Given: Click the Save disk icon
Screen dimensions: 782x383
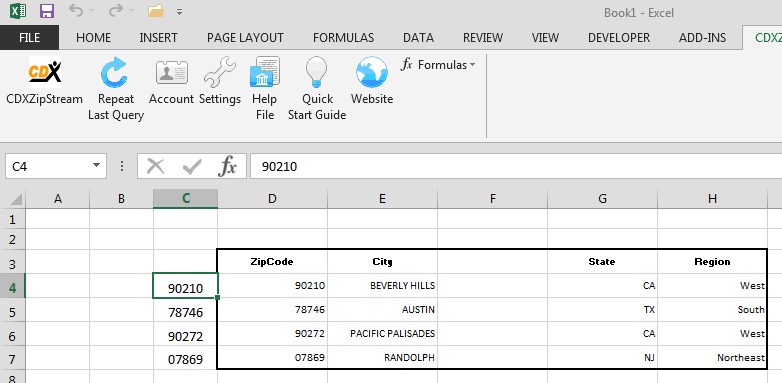Looking at the screenshot, I should tap(47, 11).
